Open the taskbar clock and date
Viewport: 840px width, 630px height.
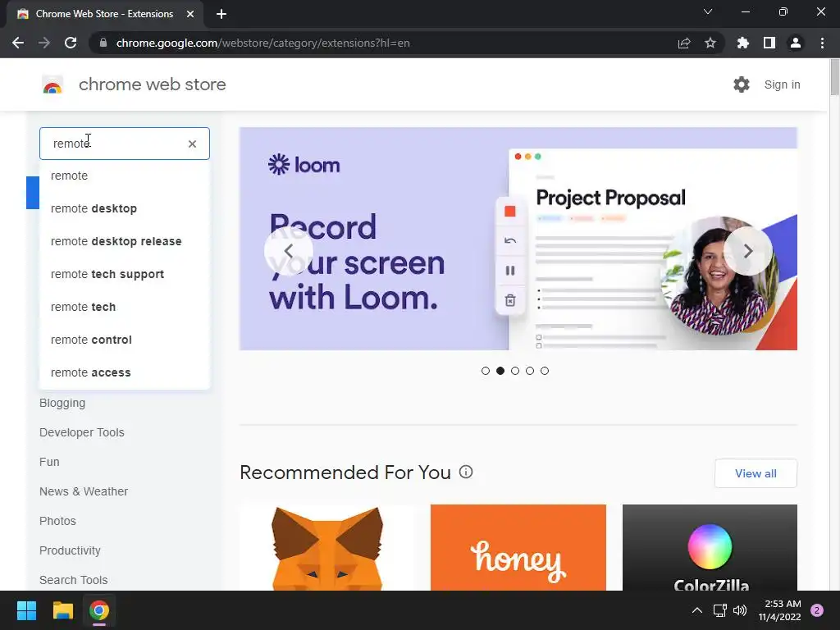tap(779, 610)
